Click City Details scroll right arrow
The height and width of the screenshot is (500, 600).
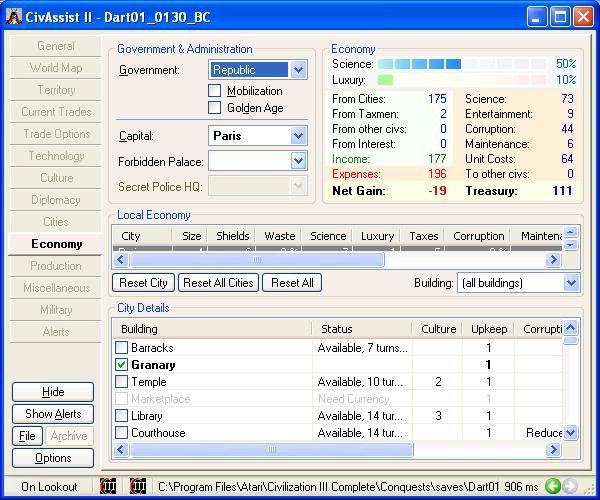tap(553, 450)
